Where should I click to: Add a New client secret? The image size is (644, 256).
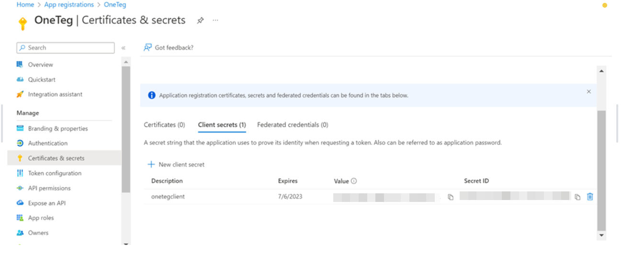(x=176, y=165)
